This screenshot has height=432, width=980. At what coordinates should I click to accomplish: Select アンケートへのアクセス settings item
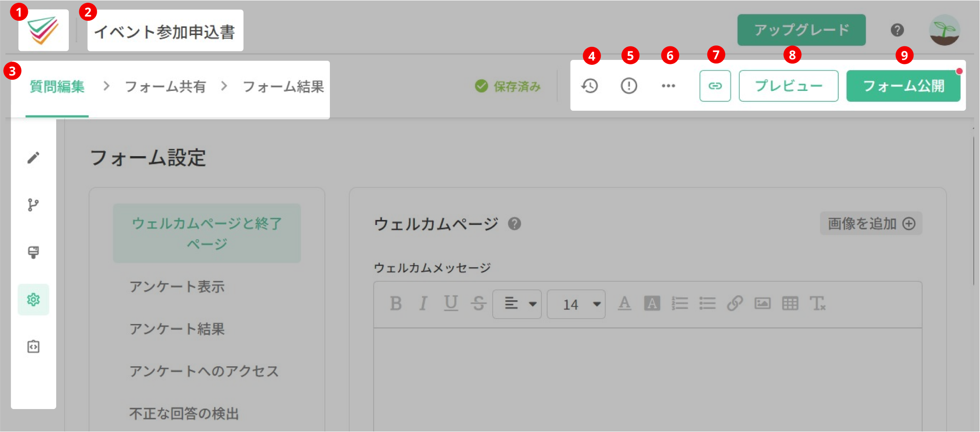pyautogui.click(x=204, y=371)
